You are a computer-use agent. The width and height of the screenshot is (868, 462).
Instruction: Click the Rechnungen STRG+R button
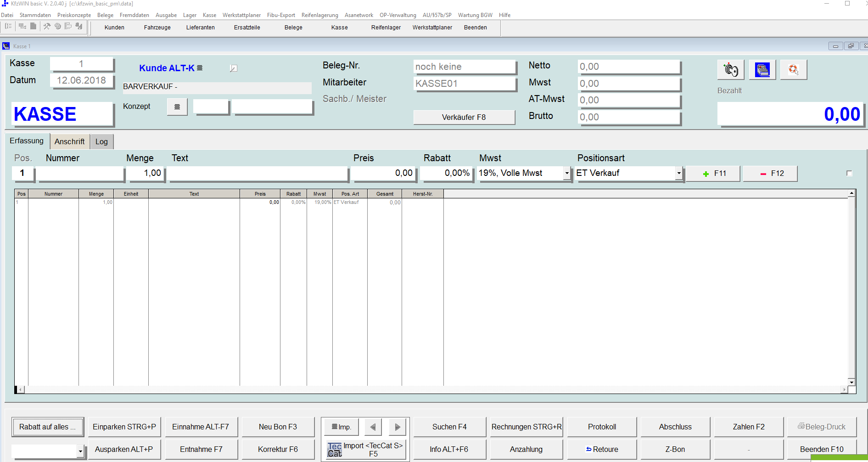point(526,427)
